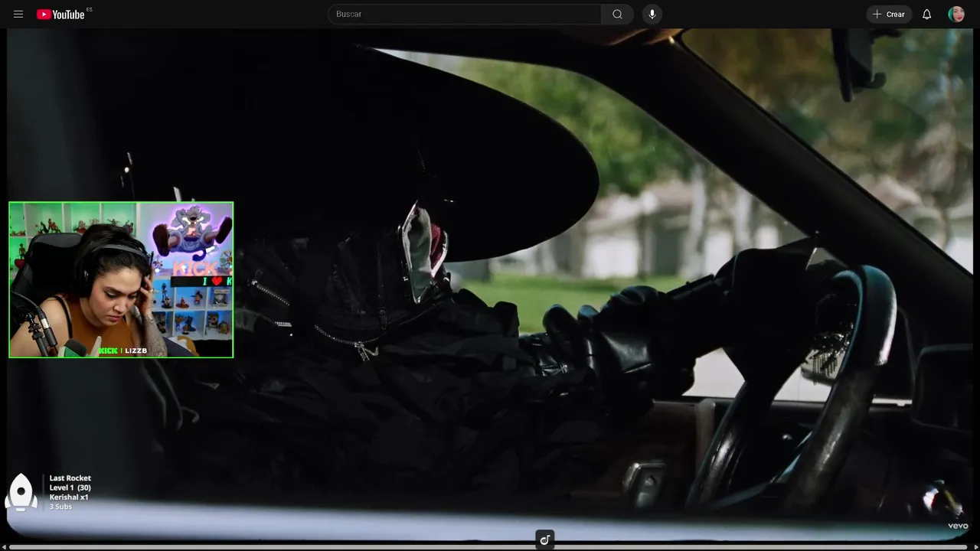Go to YouTube home via logo
This screenshot has height=551, width=980.
pos(60,15)
